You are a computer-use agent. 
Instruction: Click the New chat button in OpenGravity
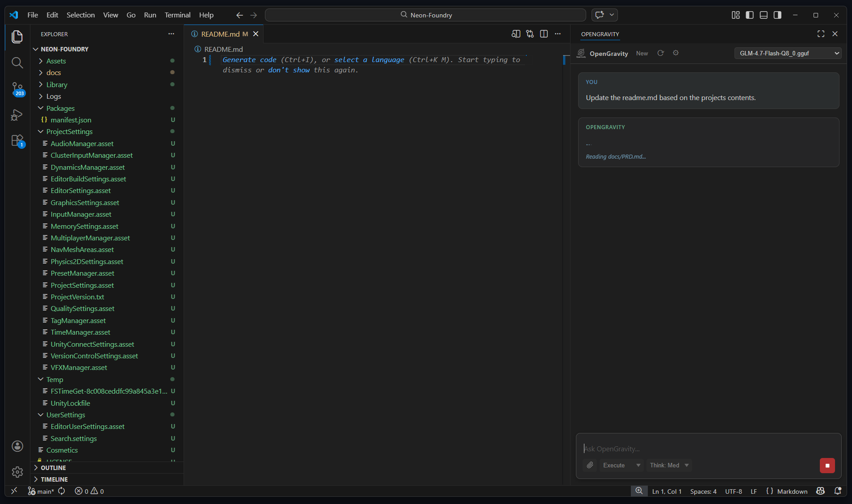click(x=642, y=53)
